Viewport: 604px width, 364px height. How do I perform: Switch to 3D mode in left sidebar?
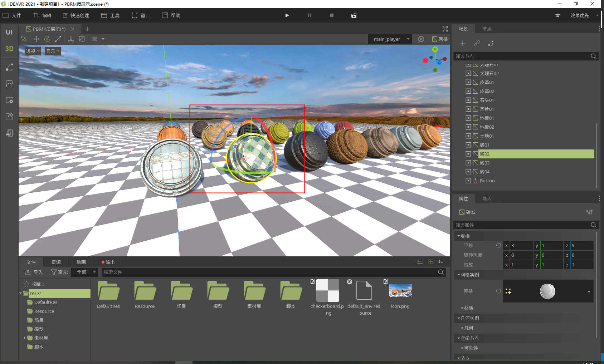coord(9,49)
